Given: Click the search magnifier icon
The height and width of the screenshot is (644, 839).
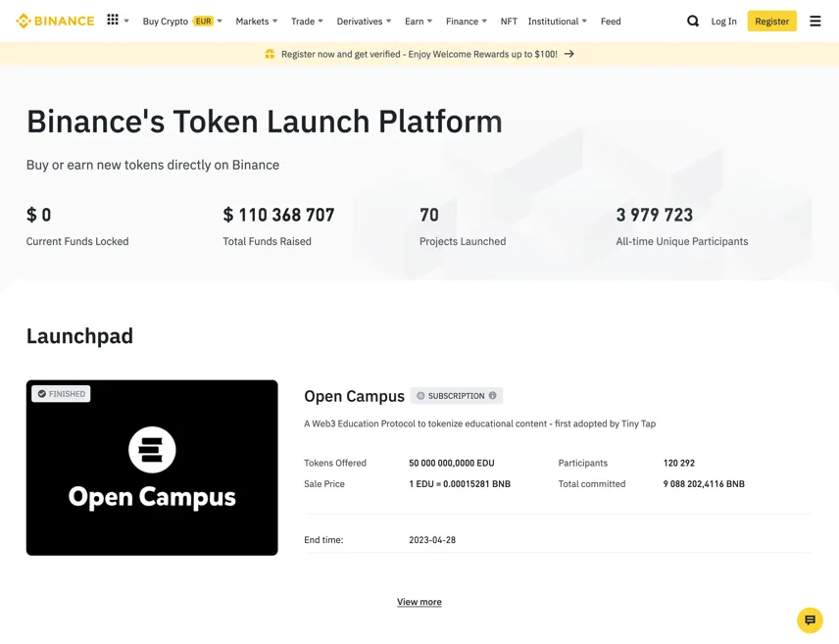Looking at the screenshot, I should pyautogui.click(x=692, y=21).
